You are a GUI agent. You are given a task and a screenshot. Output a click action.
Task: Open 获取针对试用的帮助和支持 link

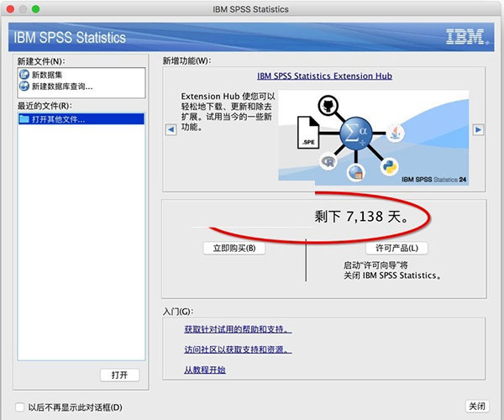point(238,329)
